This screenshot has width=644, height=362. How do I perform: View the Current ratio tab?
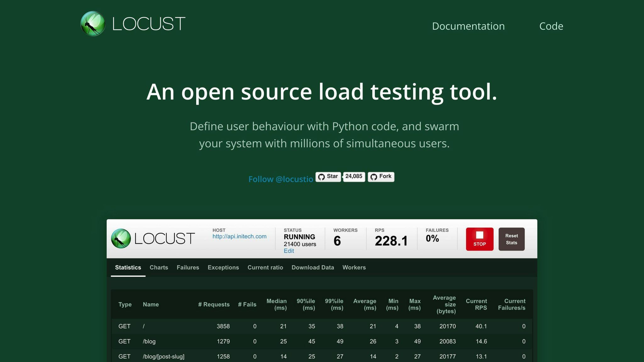point(265,267)
